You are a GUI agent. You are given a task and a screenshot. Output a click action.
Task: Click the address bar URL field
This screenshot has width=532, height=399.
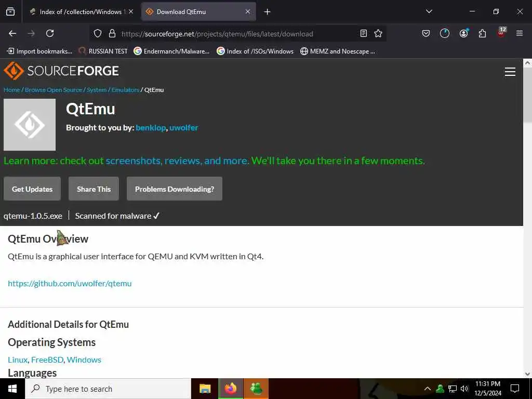point(217,34)
